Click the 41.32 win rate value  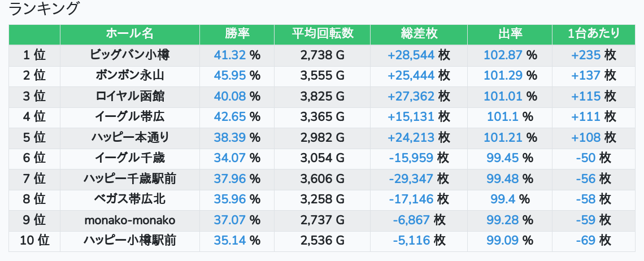pos(230,55)
